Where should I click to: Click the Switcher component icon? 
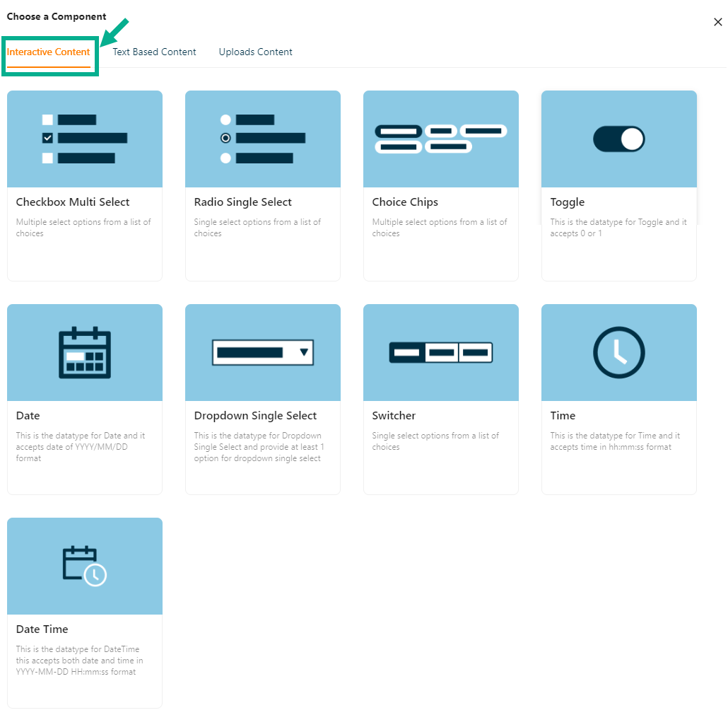(441, 352)
